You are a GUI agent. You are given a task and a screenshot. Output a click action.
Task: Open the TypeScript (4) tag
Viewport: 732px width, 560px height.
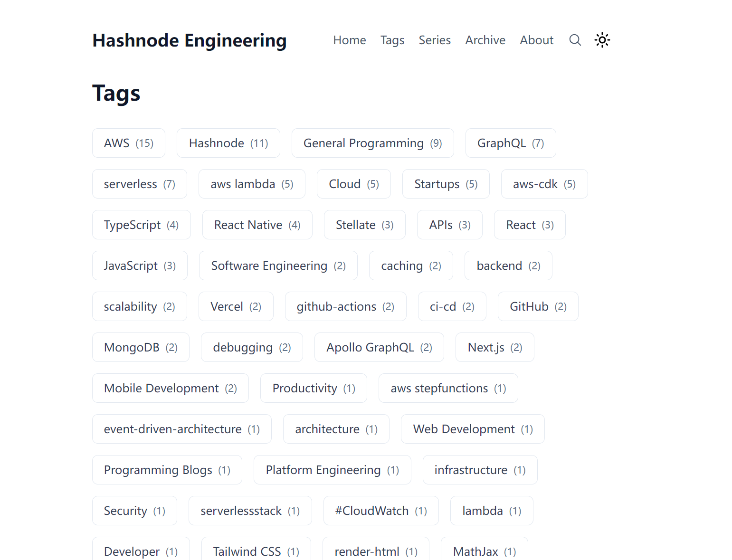(x=142, y=225)
